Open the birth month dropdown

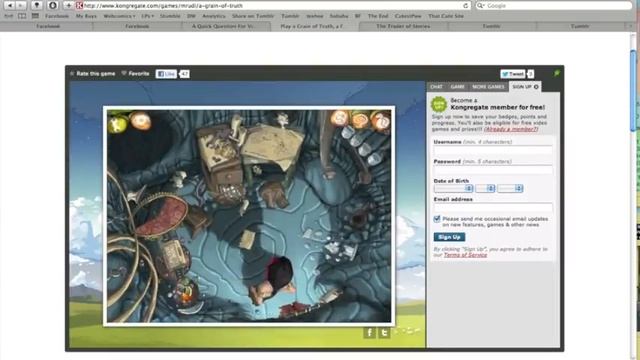(453, 188)
